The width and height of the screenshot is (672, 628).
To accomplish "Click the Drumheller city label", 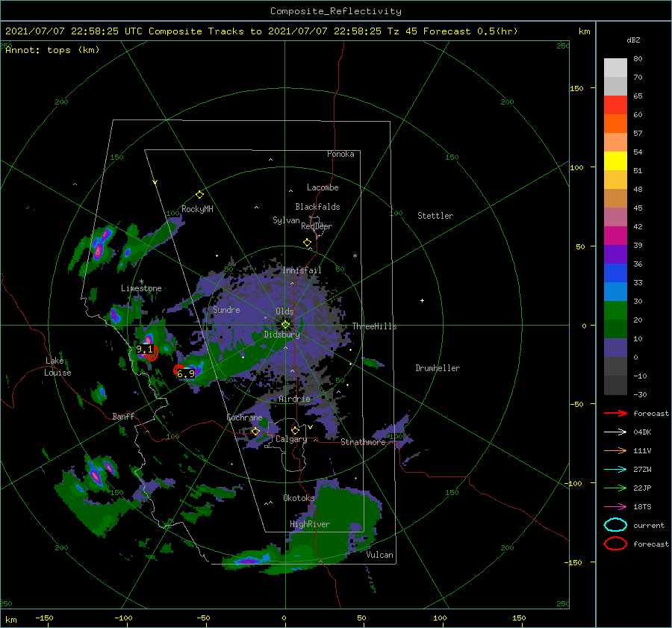I will click(x=438, y=368).
